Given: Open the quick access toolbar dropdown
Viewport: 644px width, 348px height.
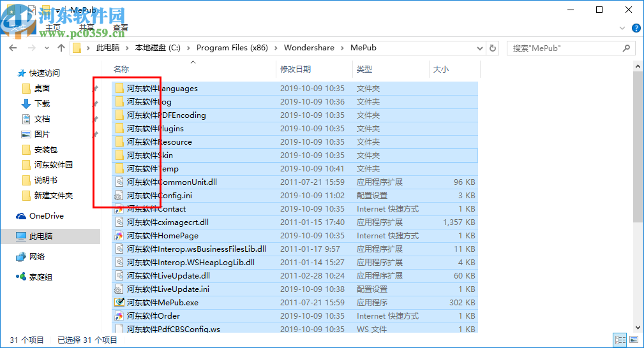Looking at the screenshot, I should click(x=57, y=10).
